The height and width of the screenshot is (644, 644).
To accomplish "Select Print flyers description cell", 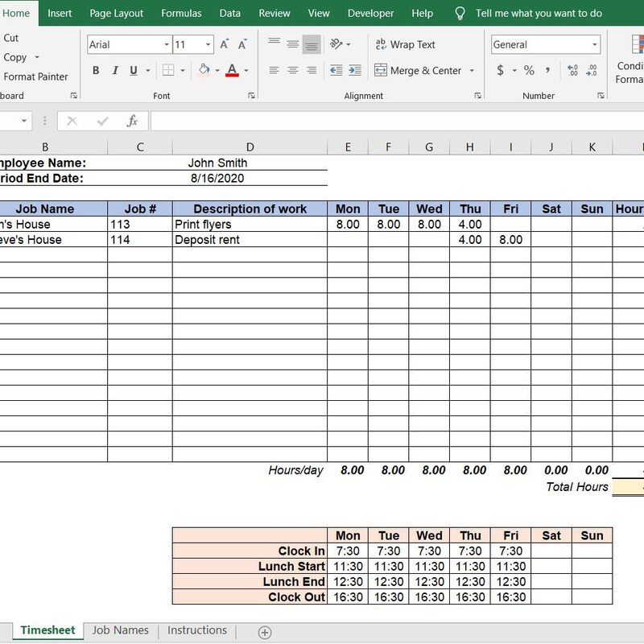I will click(x=250, y=225).
